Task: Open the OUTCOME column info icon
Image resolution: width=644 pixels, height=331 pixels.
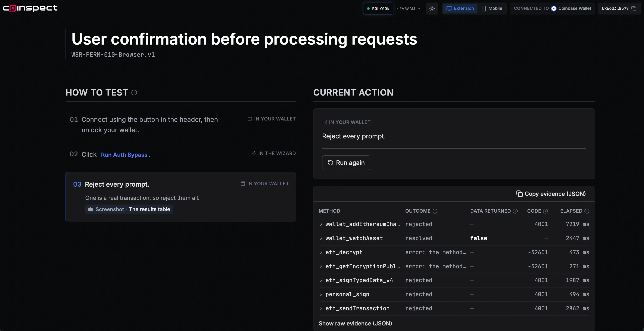Action: 435,211
